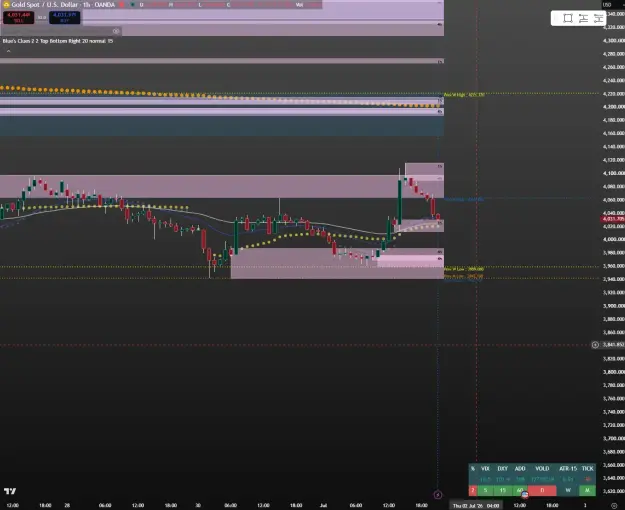Toggle indicator visibility eye icon
The height and width of the screenshot is (510, 625).
click(116, 31)
